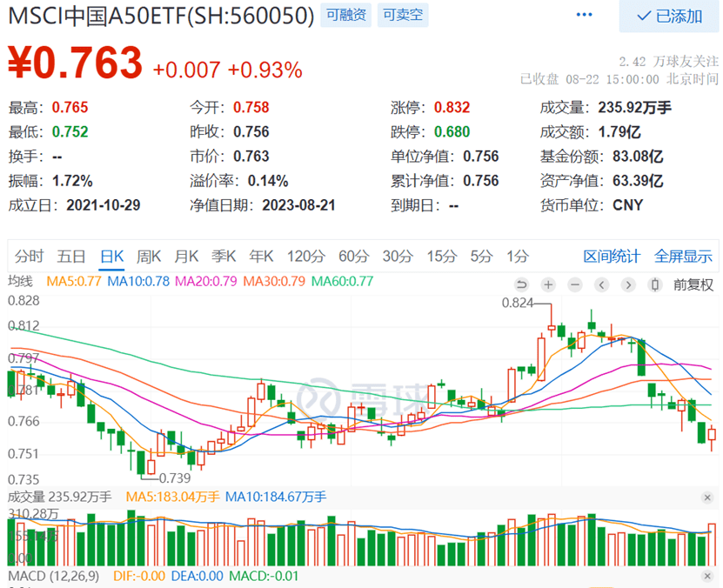Click the 区间统计 range statistics link
Viewport: 723px width, 588px height.
coord(612,256)
